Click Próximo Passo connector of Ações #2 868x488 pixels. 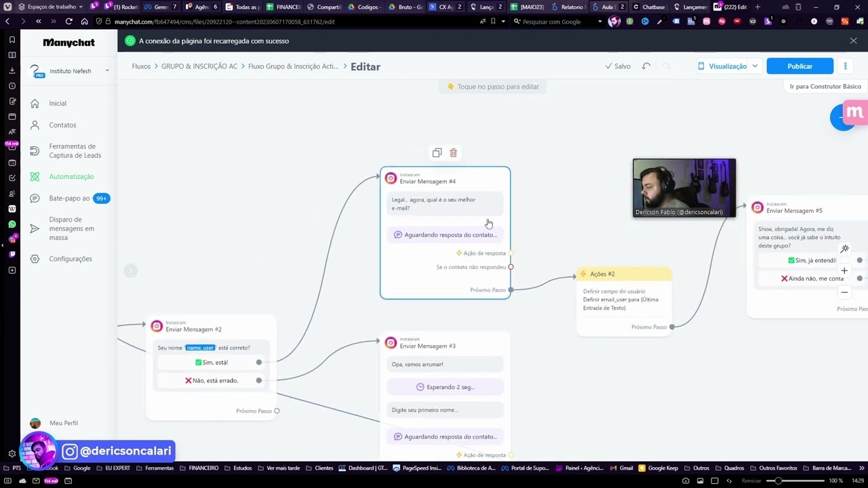point(672,327)
